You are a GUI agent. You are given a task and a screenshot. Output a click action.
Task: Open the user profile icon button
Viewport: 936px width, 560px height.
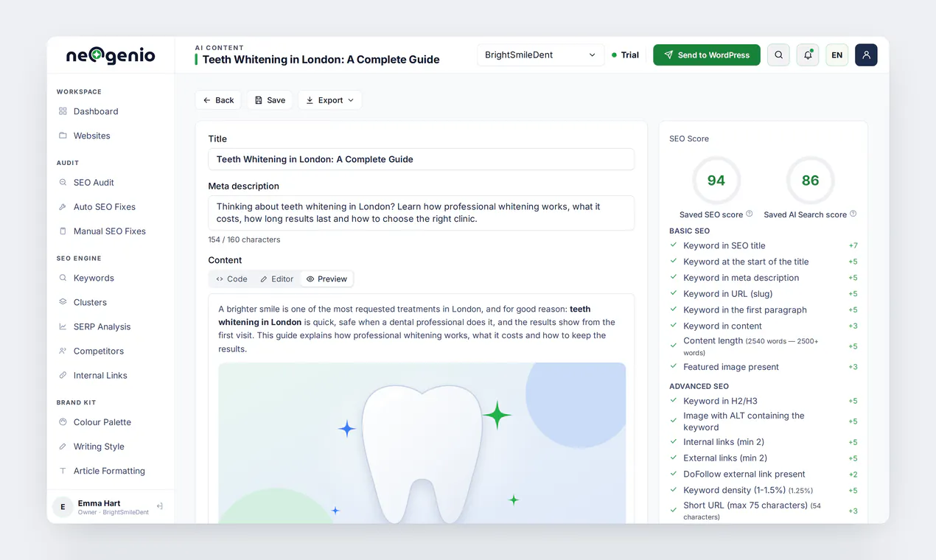pyautogui.click(x=866, y=55)
